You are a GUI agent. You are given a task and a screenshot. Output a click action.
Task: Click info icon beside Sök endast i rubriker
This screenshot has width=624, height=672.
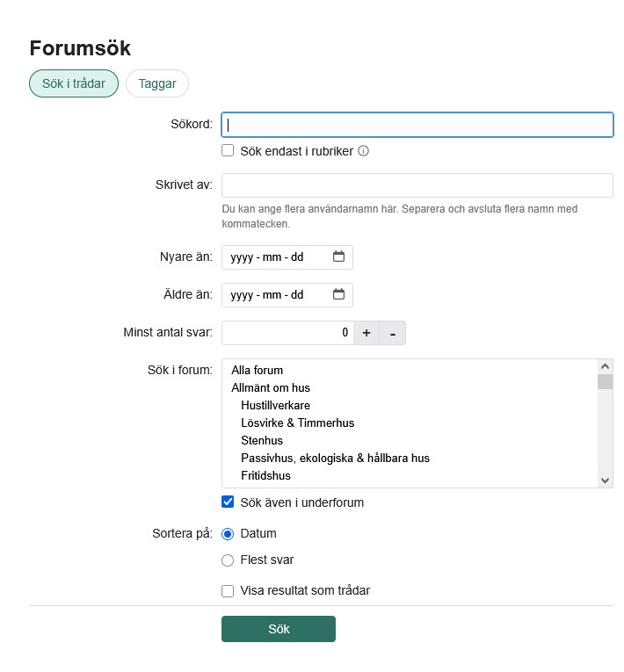tap(364, 151)
